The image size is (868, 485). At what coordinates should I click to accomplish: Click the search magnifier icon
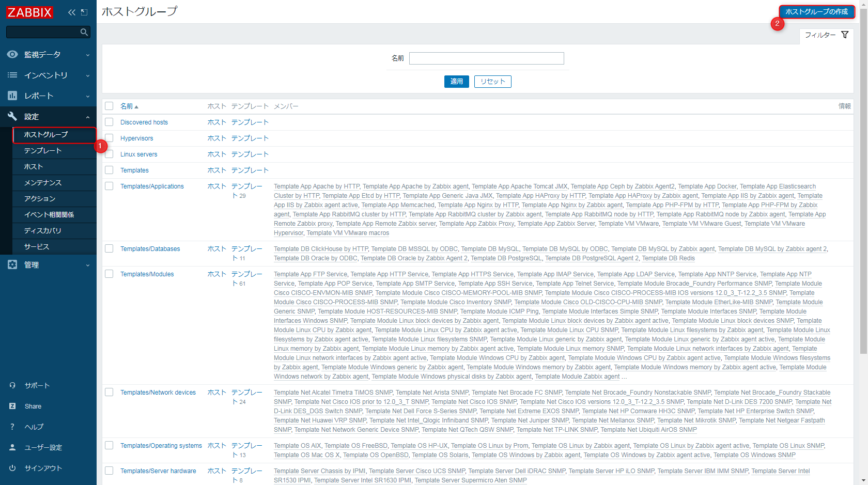click(84, 32)
